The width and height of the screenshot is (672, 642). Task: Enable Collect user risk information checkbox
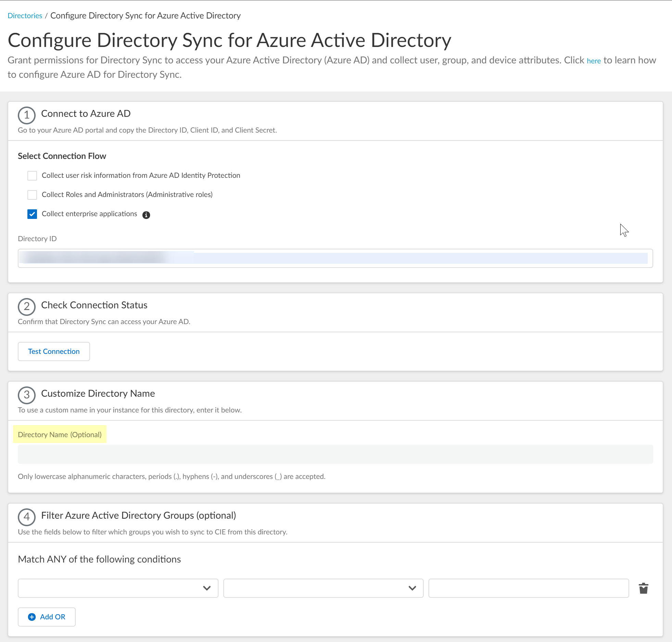(x=32, y=176)
